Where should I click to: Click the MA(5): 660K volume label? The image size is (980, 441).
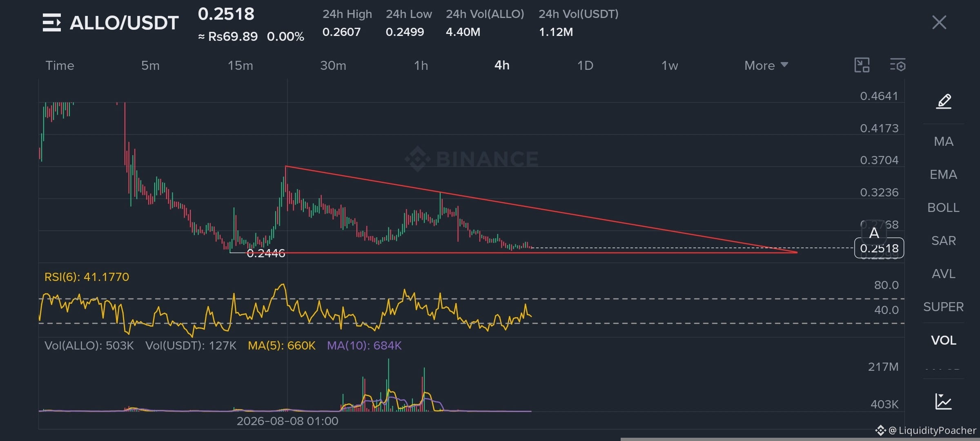(282, 346)
